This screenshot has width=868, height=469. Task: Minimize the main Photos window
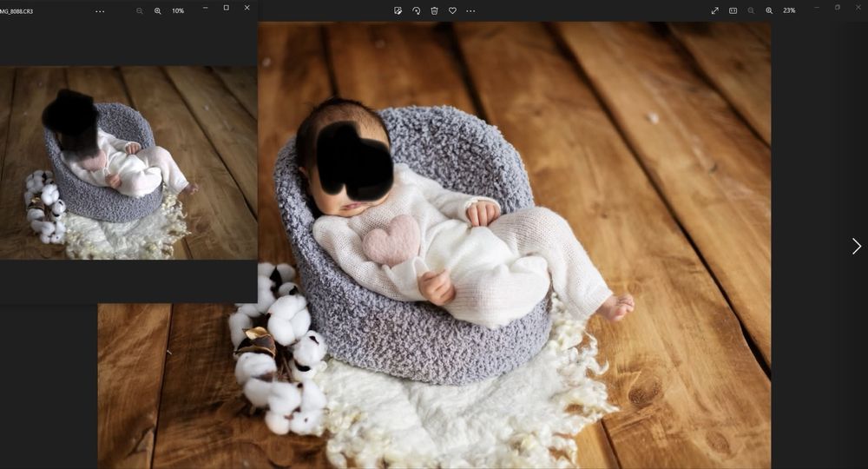point(817,8)
